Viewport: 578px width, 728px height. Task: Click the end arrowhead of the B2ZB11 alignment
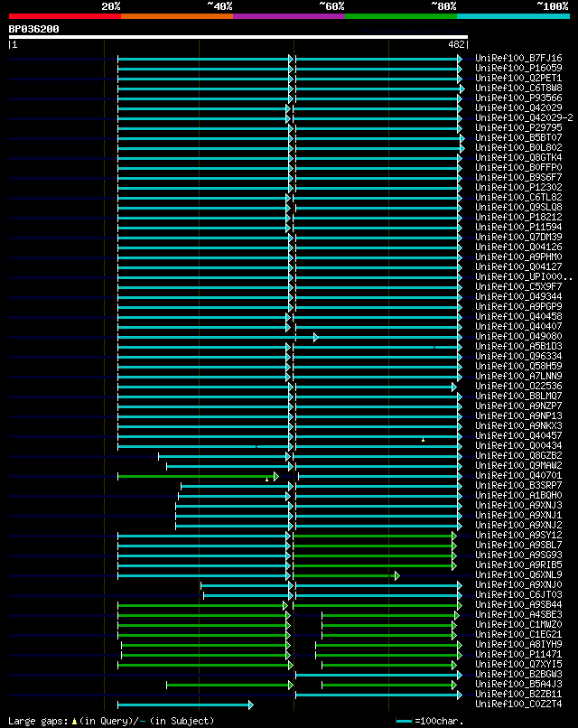(460, 695)
